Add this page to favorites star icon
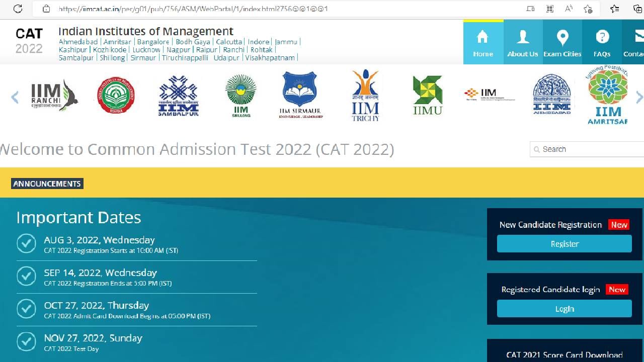The height and width of the screenshot is (362, 644). click(x=588, y=9)
